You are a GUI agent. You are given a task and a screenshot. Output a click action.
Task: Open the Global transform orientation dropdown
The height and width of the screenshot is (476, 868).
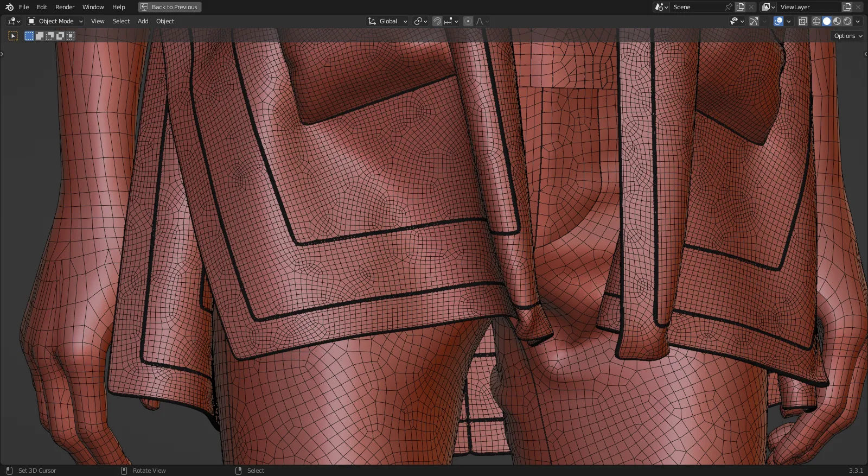388,21
